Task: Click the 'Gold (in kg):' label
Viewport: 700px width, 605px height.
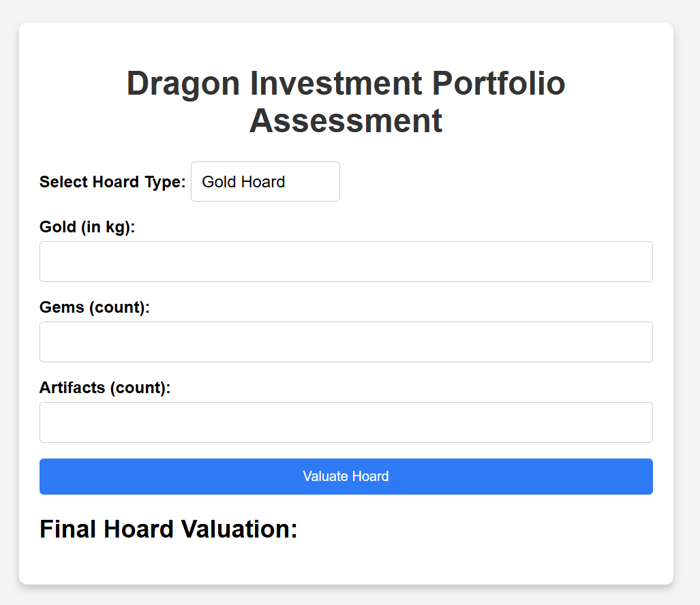Action: 87,227
